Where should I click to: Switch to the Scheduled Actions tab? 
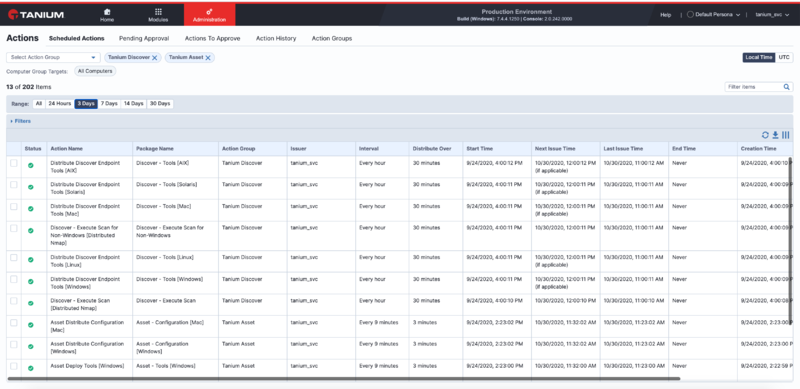[x=77, y=38]
